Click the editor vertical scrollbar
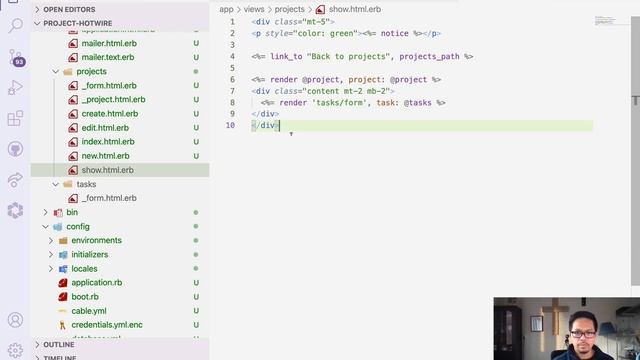The width and height of the screenshot is (640, 360). point(635,151)
